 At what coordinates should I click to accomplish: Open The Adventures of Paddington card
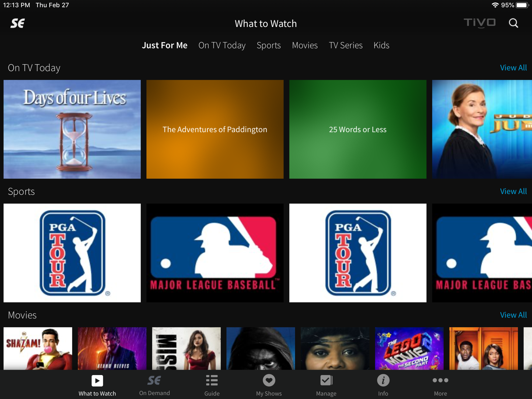click(215, 129)
